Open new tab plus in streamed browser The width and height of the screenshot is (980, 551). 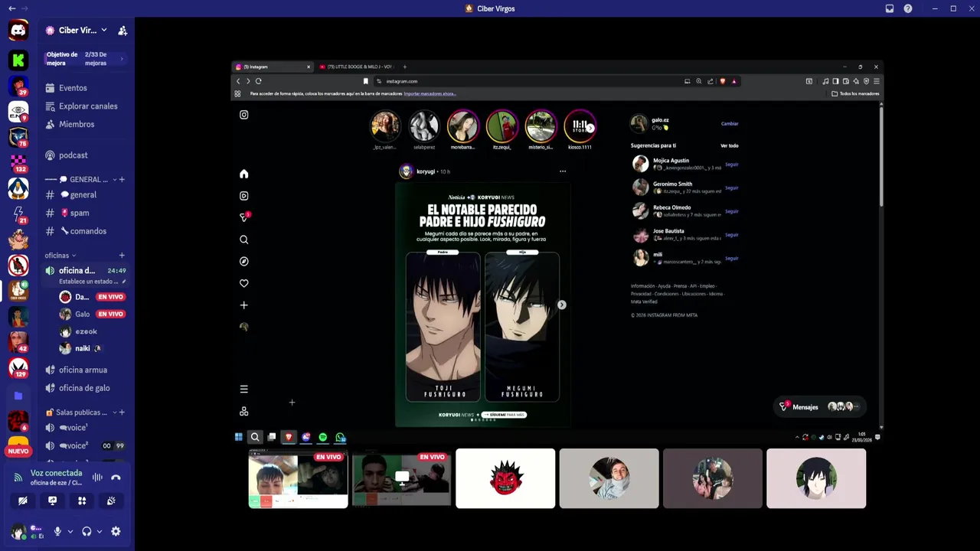point(405,67)
